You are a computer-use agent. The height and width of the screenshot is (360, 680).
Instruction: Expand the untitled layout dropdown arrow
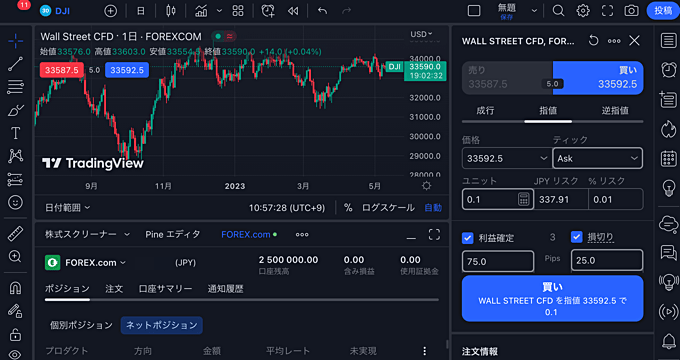[x=534, y=11]
